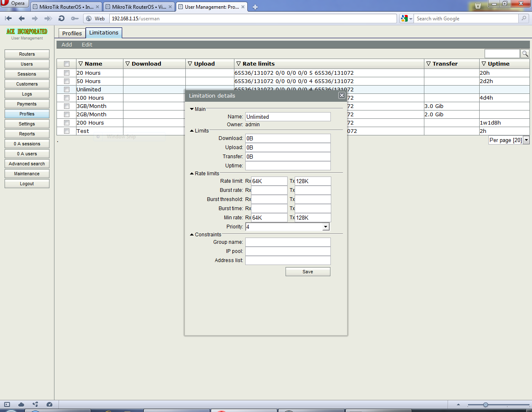Open the Payments section

coord(27,104)
